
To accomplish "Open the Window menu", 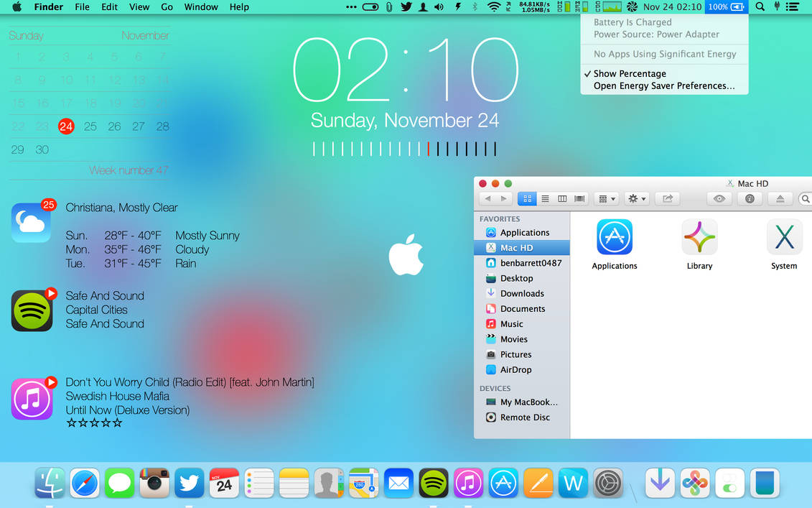I will [x=201, y=6].
